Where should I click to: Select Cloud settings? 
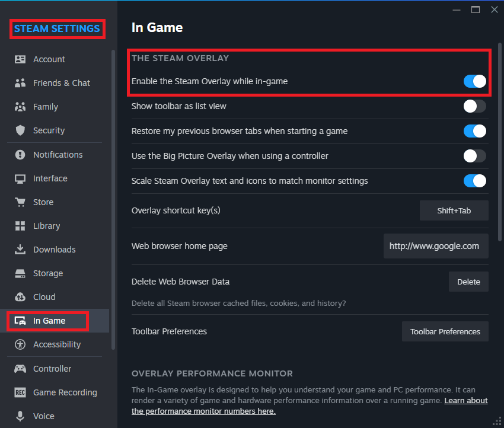point(55,297)
